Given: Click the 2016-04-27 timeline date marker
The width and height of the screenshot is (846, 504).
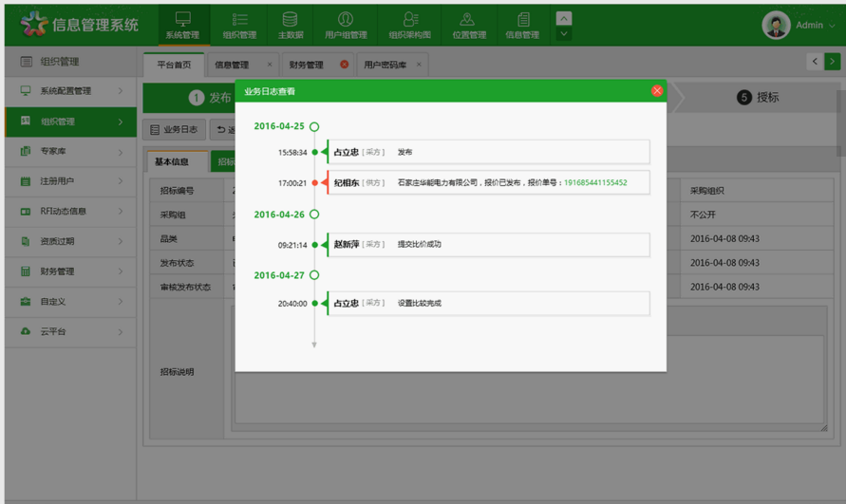Looking at the screenshot, I should point(314,275).
